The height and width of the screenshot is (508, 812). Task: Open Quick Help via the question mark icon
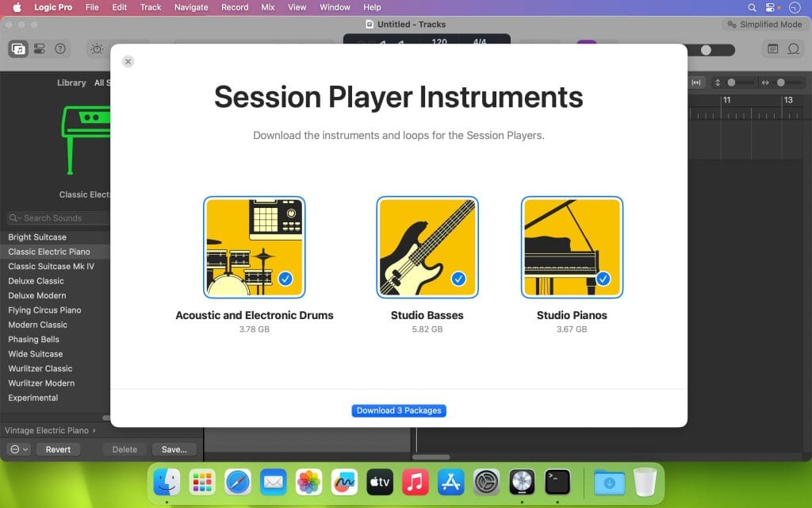(x=61, y=48)
